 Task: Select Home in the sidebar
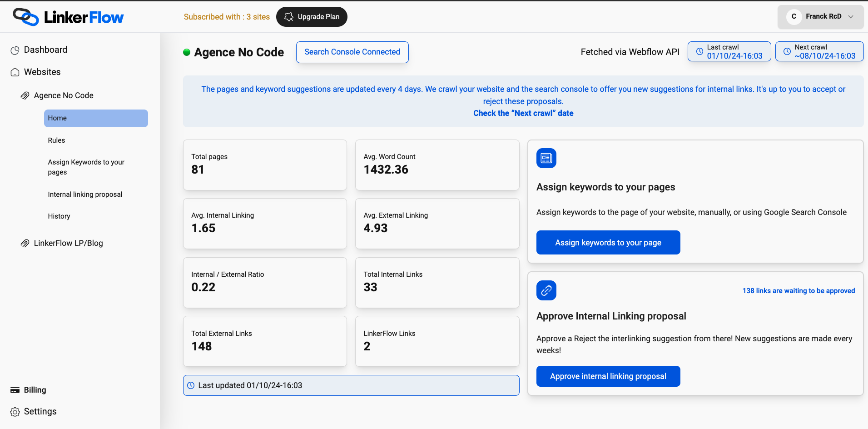click(96, 118)
